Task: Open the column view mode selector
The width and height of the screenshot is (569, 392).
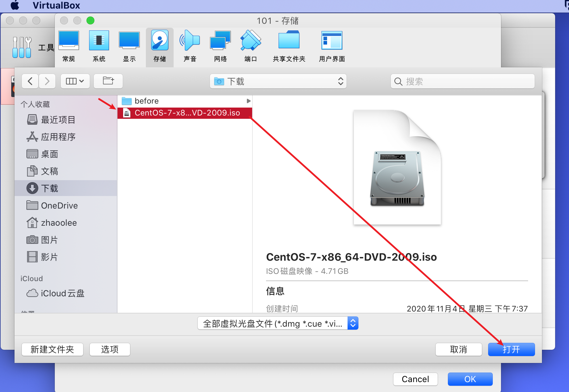Action: point(75,81)
